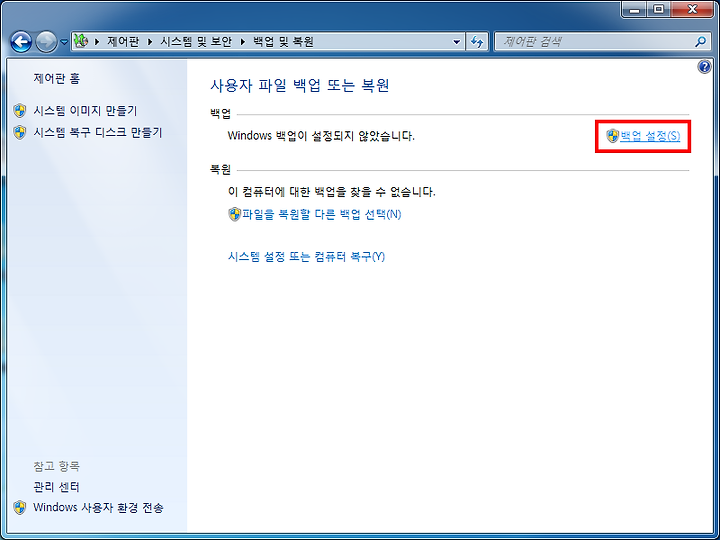720x540 pixels.
Task: Open 제어판 홈 in the sidebar
Action: pyautogui.click(x=56, y=79)
